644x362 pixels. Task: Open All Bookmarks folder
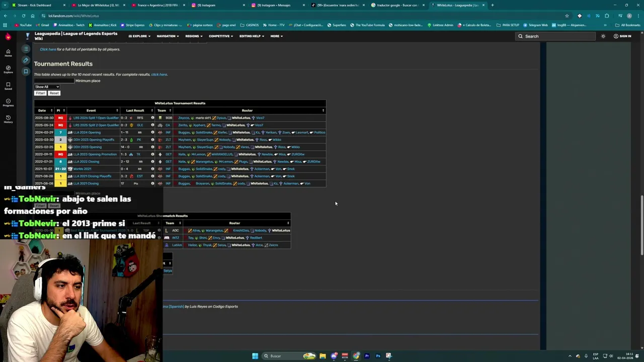pos(628,25)
